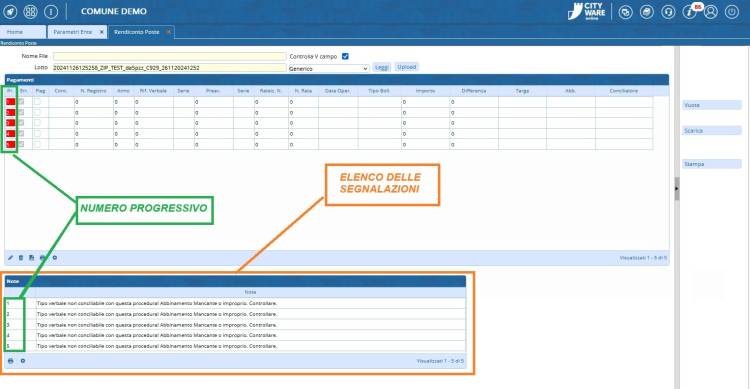Click the user profile icon
750x389 pixels.
pyautogui.click(x=711, y=11)
